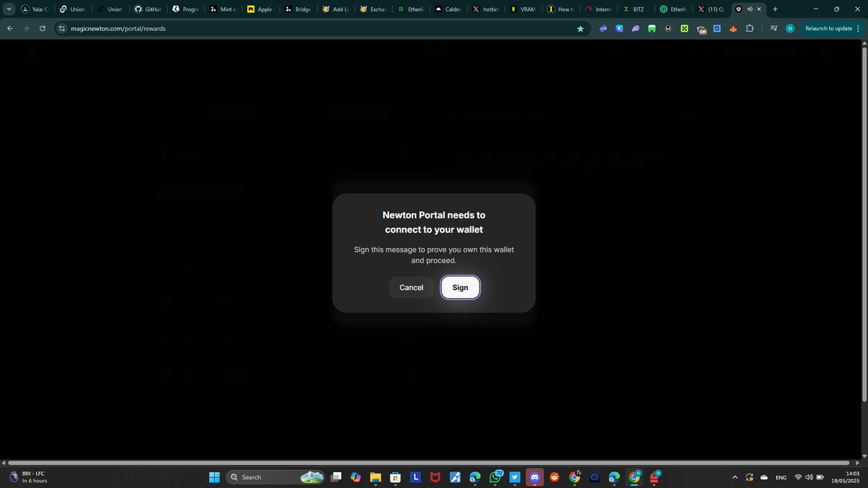Click inside the address bar
The image size is (868, 488).
pos(217,28)
